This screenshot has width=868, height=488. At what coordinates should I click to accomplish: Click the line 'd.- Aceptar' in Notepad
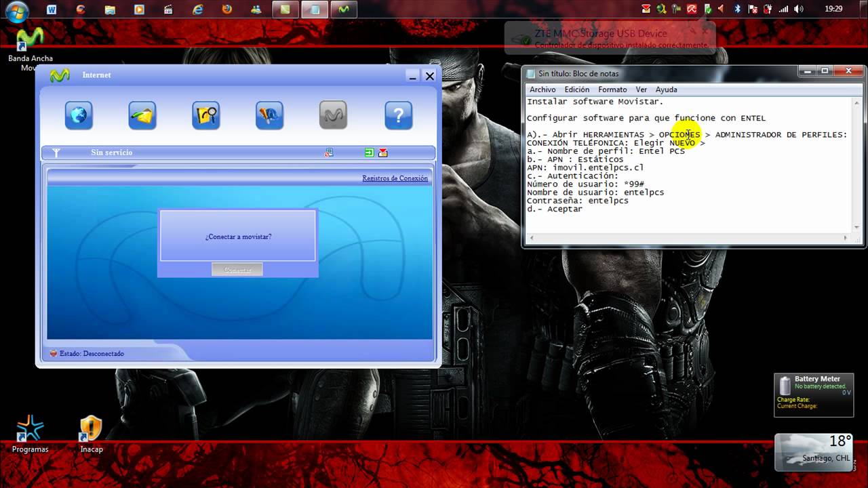coord(555,209)
